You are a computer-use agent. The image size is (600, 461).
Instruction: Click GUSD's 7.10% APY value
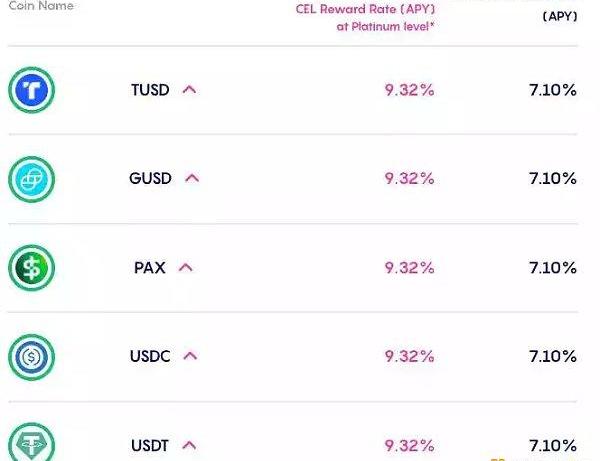point(553,179)
